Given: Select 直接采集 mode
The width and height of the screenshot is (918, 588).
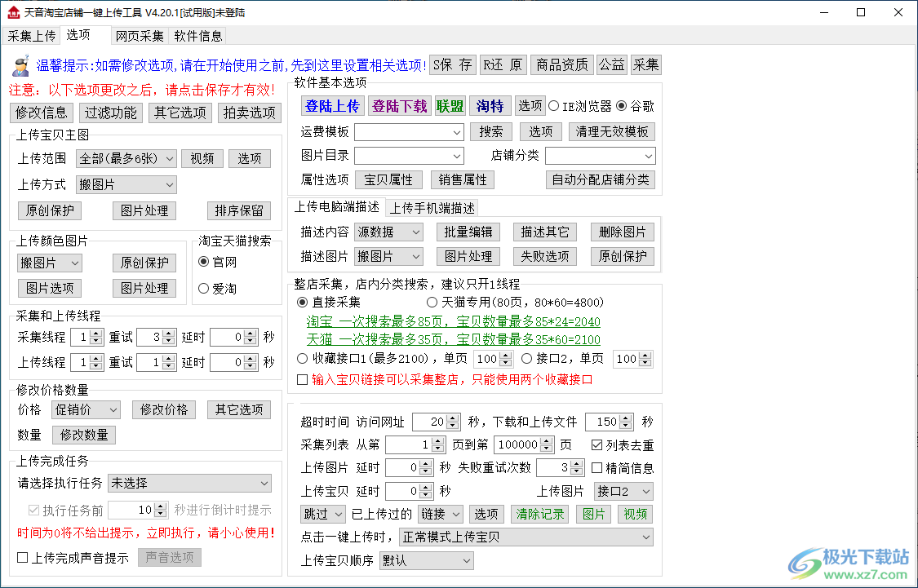Looking at the screenshot, I should coord(329,303).
